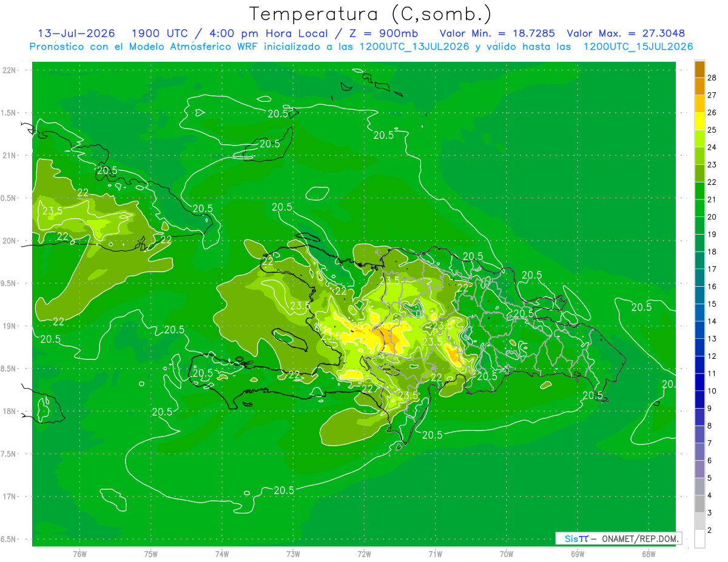Click the '21N' latitude axis label
Image resolution: width=728 pixels, height=562 pixels.
(x=10, y=155)
